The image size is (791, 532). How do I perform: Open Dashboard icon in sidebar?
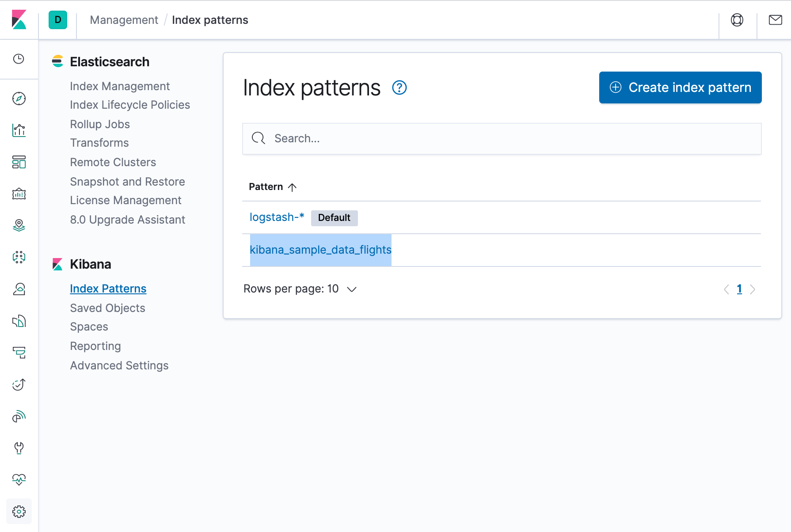point(19,162)
